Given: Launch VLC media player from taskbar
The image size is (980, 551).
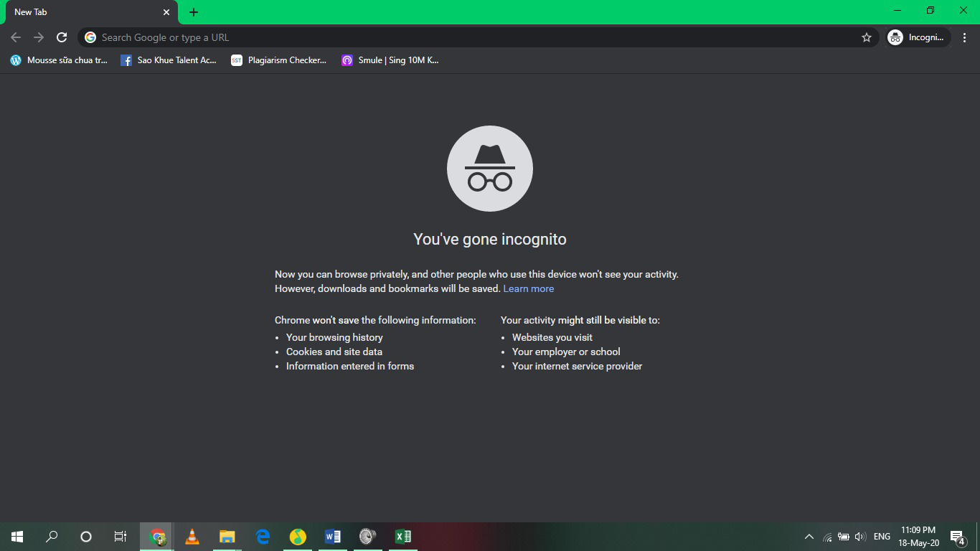Looking at the screenshot, I should click(x=192, y=537).
